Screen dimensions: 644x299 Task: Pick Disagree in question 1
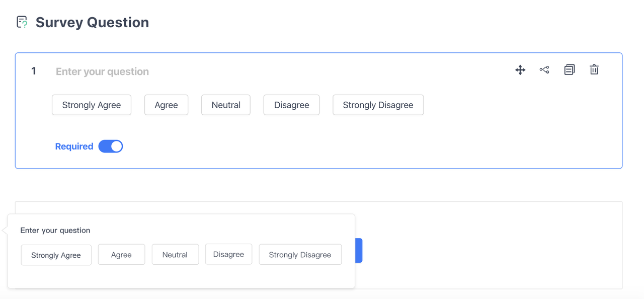[x=292, y=105]
